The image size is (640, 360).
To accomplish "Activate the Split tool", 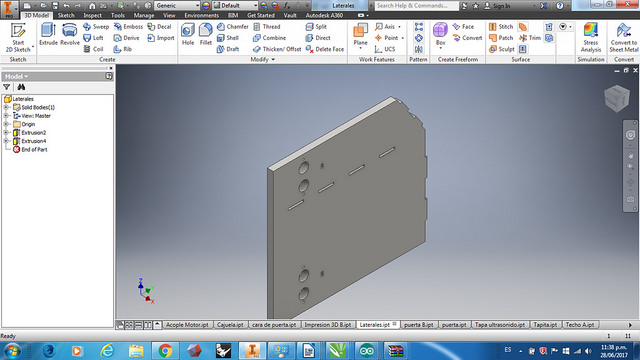I will click(316, 27).
